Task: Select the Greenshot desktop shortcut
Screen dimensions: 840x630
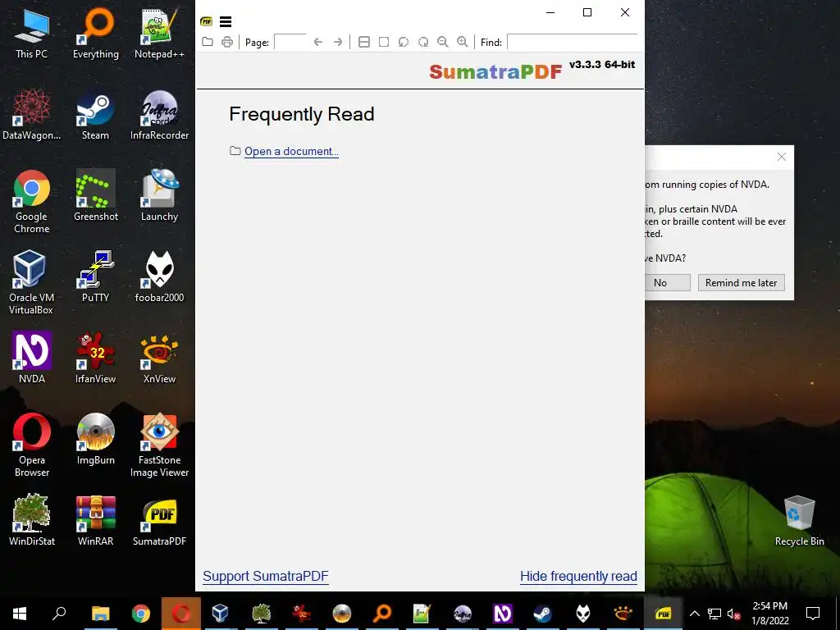Action: click(96, 195)
